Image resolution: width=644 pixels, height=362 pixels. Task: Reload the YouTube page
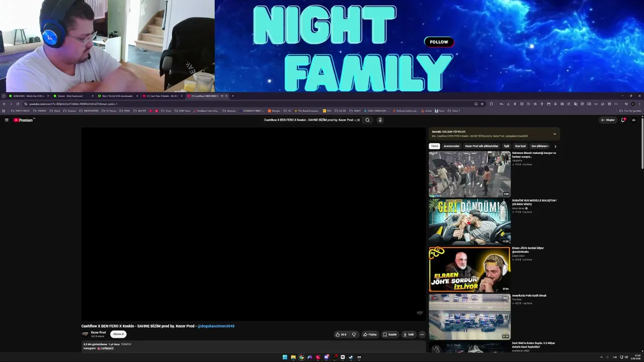[x=18, y=104]
